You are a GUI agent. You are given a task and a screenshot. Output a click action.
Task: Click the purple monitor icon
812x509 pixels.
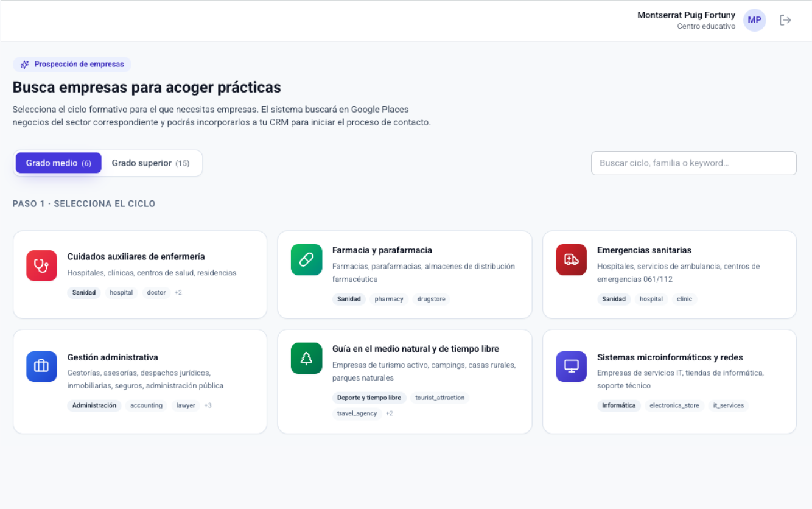(572, 366)
